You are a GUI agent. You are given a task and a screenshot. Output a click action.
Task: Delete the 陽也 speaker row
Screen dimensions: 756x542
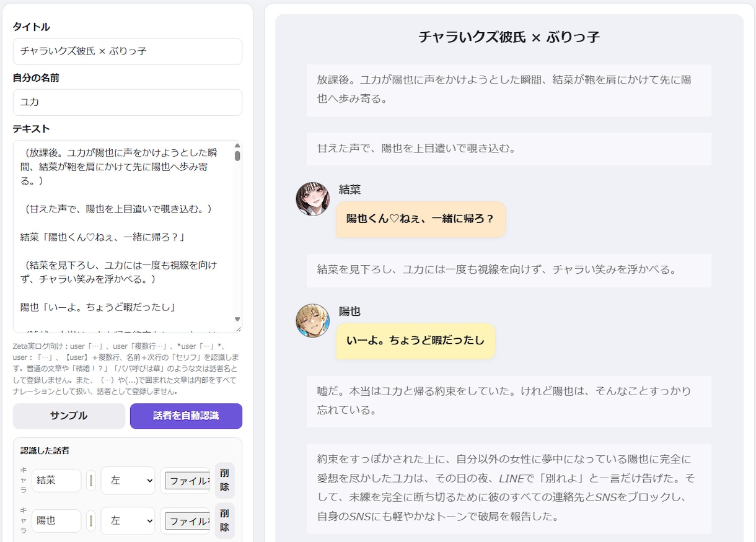click(224, 520)
